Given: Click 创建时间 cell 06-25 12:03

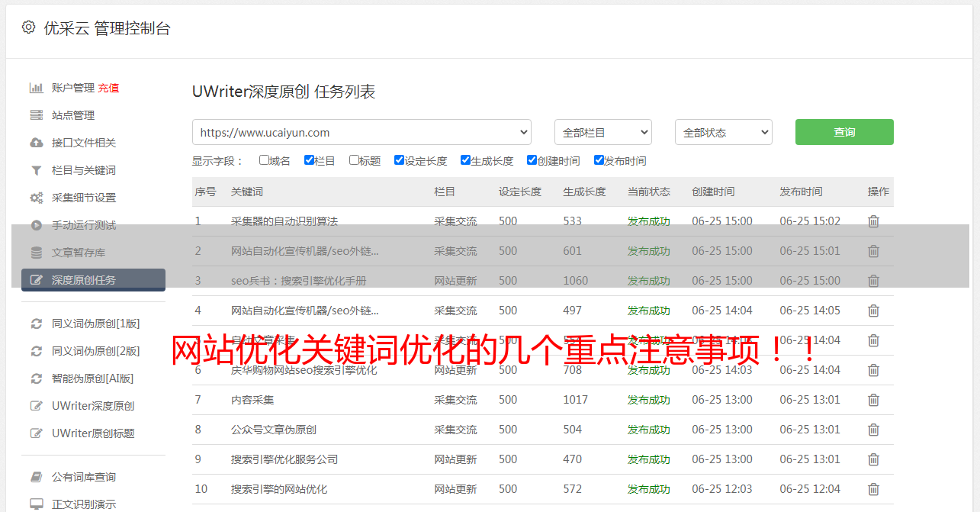Looking at the screenshot, I should (722, 489).
